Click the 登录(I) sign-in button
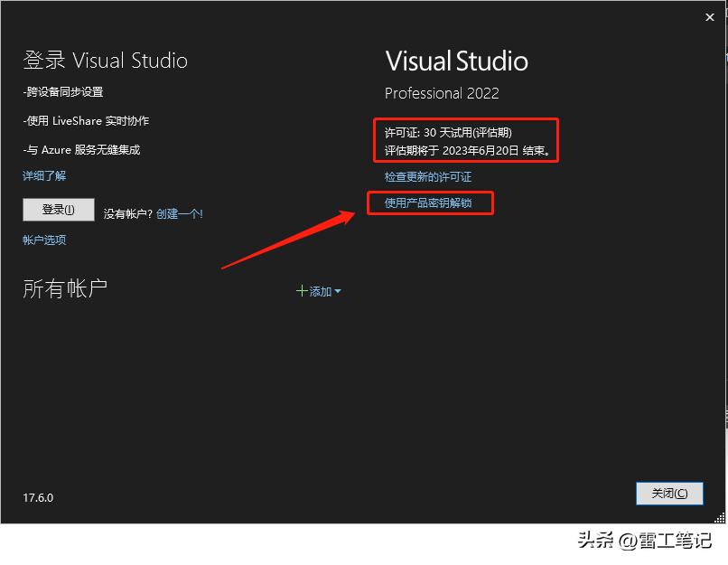The image size is (728, 565). point(58,209)
